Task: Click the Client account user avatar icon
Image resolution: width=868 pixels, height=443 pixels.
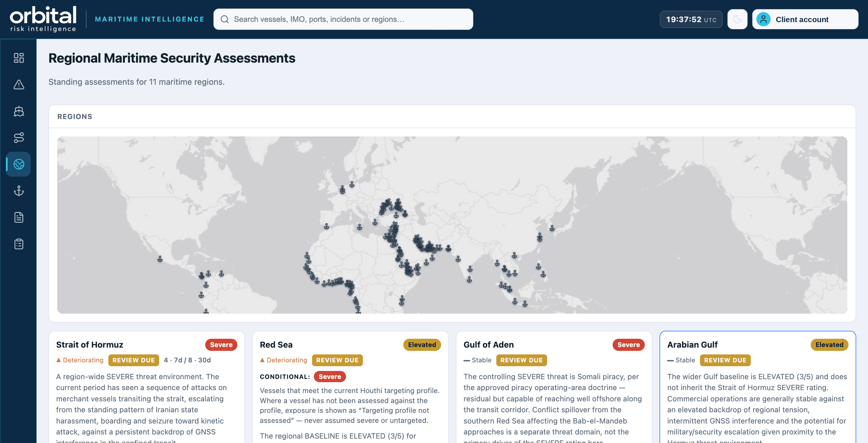Action: (x=763, y=19)
